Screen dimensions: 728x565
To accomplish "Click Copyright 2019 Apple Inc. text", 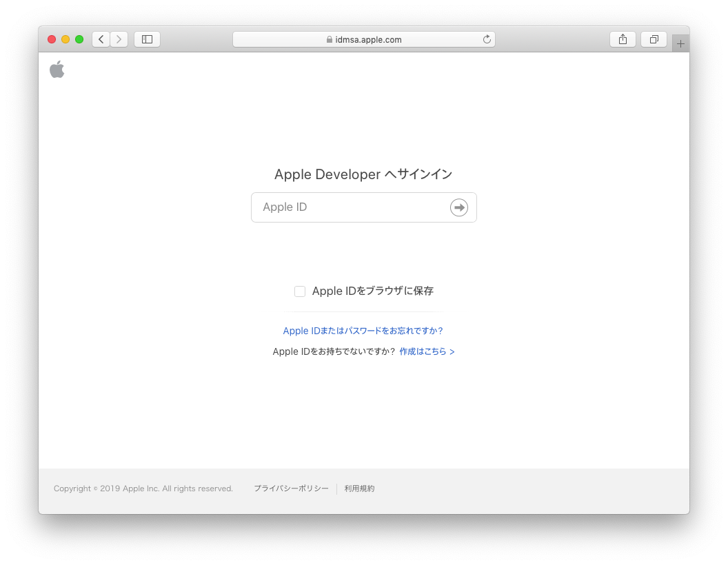I will coord(143,489).
